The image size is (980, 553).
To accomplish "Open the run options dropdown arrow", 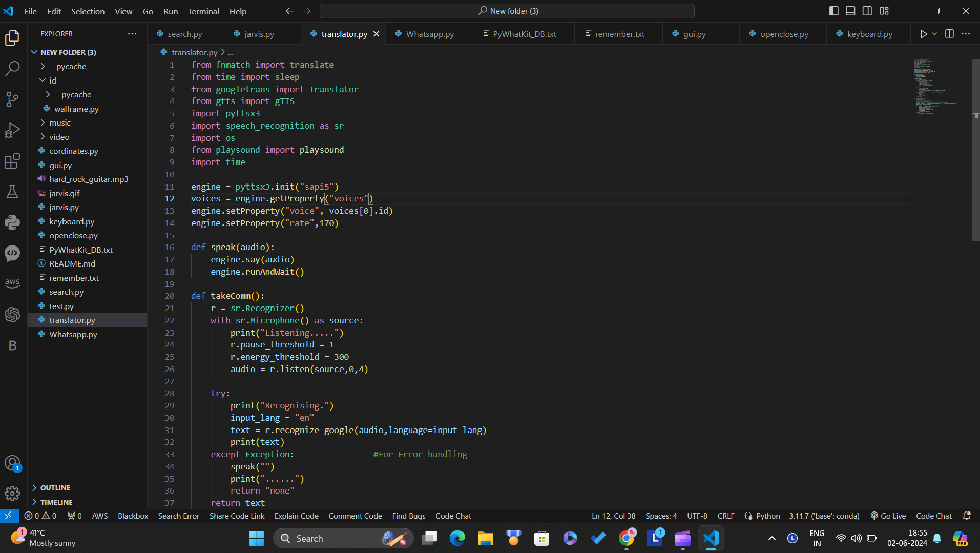I will coord(934,34).
